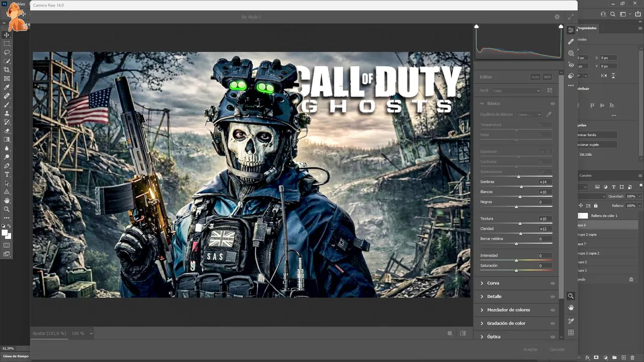The image size is (644, 362).
Task: Select the Hand tool in the Photoshop toolbar
Action: (x=7, y=201)
